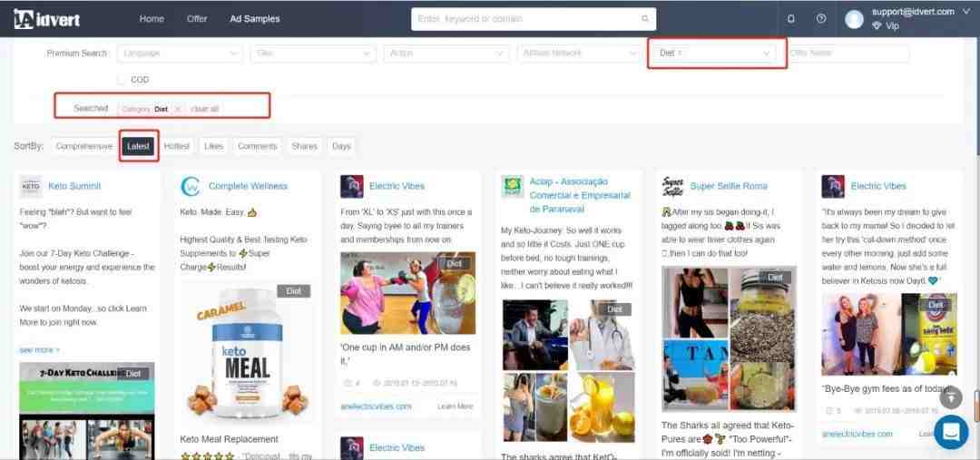Sort by Comments

(258, 146)
